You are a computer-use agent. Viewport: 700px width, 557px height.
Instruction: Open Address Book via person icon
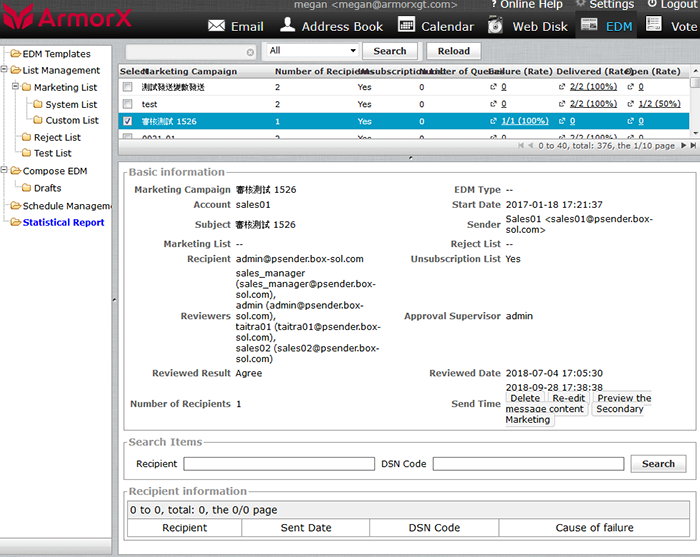coord(287,24)
